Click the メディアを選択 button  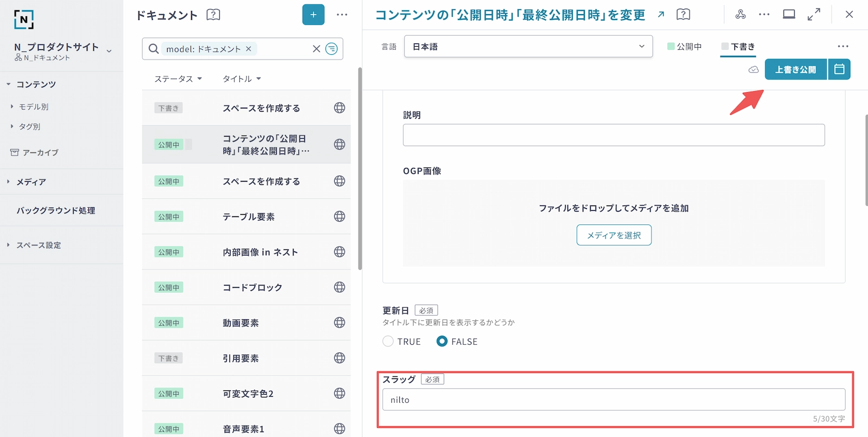[614, 235]
